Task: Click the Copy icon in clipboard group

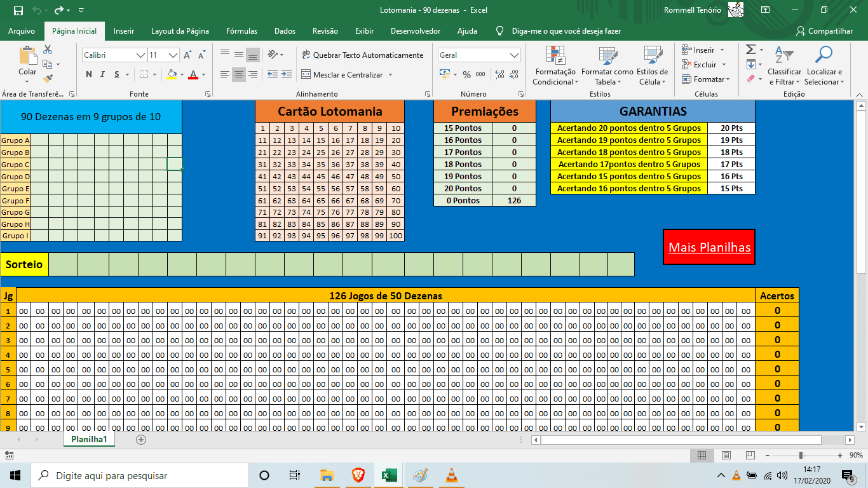Action: (x=48, y=64)
